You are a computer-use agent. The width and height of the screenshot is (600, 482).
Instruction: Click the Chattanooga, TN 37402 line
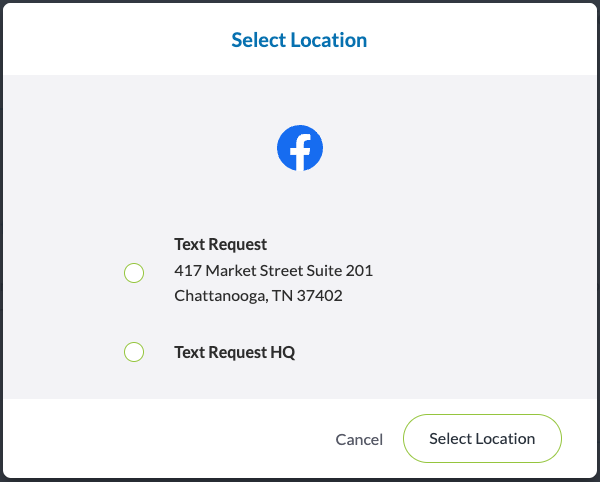click(x=258, y=296)
